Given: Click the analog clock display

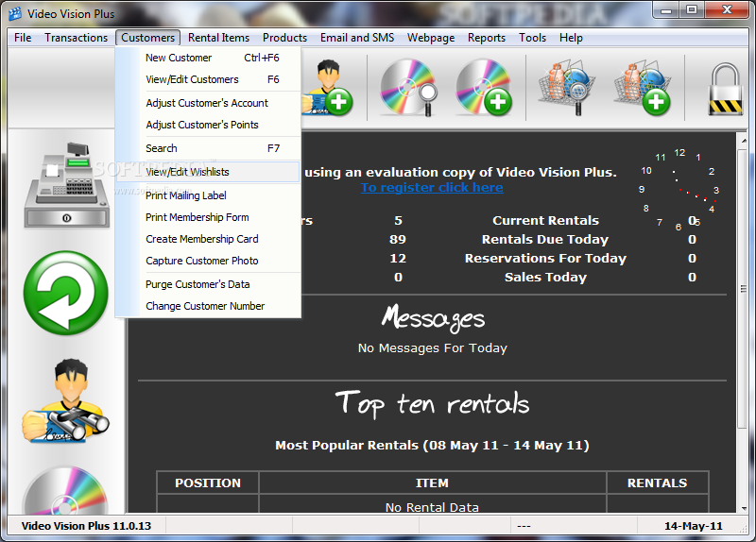Looking at the screenshot, I should point(679,190).
